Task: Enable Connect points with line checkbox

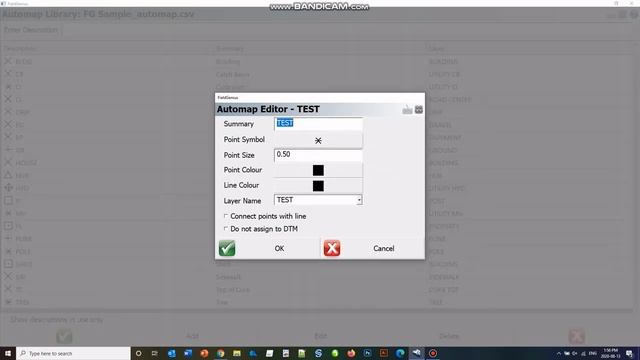Action: point(226,216)
